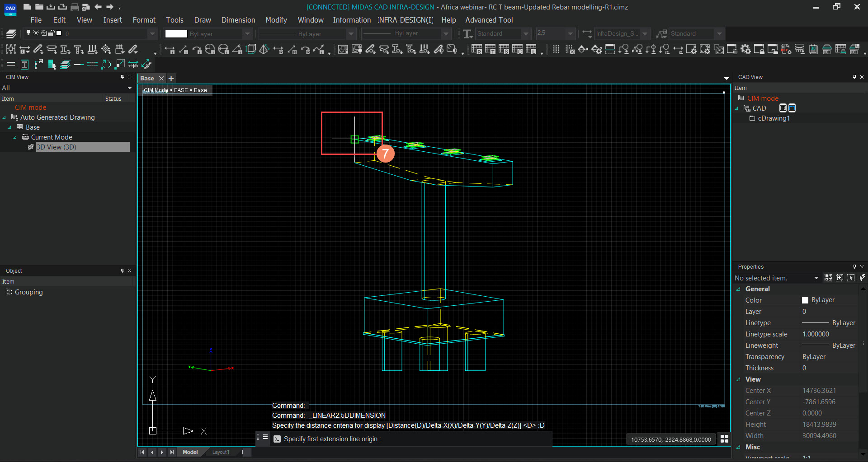Collapse the General section in Properties

(739, 289)
